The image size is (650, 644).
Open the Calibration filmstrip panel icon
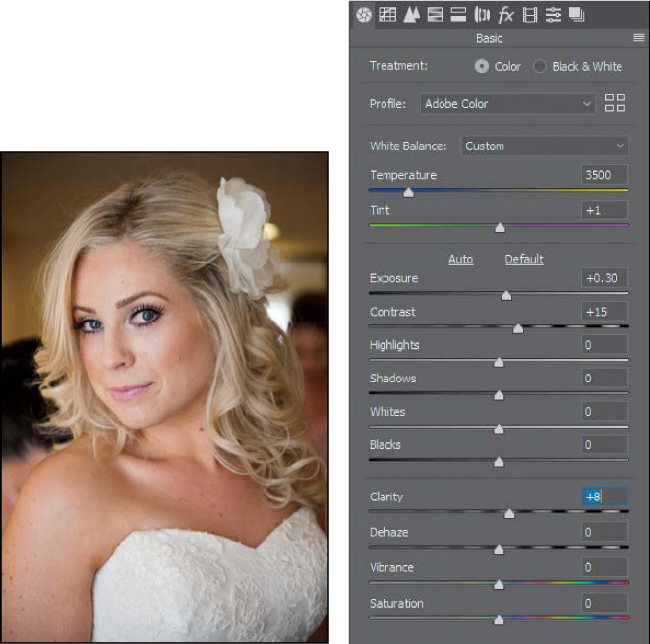tap(530, 15)
